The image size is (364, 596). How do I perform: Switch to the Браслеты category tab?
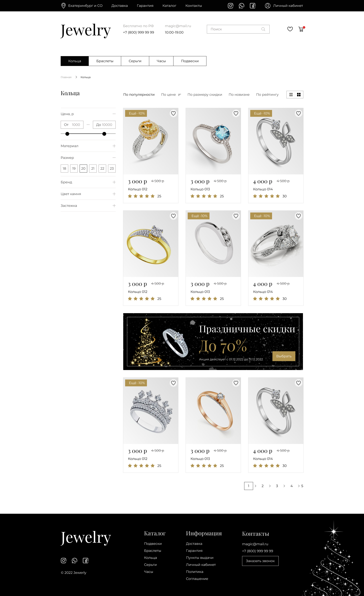tap(105, 61)
